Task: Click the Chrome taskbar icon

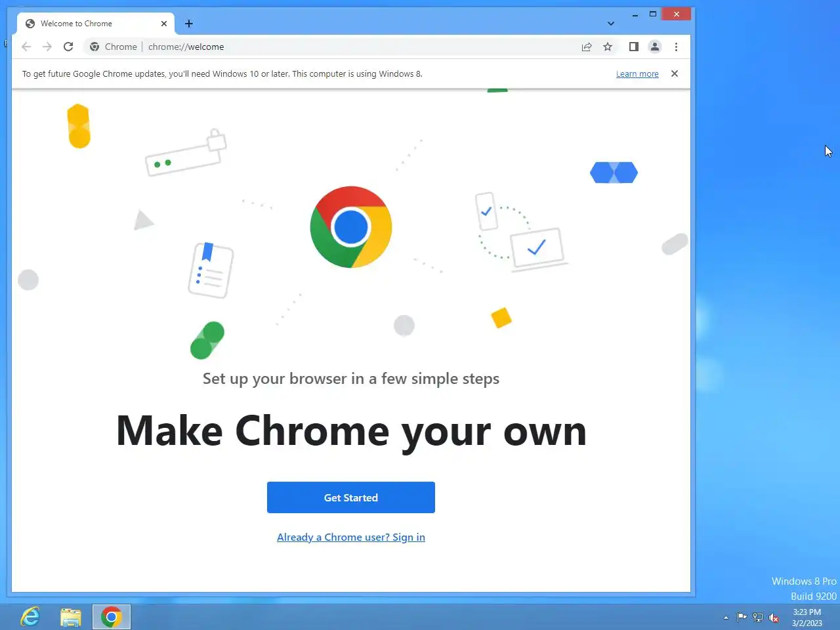Action: pyautogui.click(x=112, y=617)
